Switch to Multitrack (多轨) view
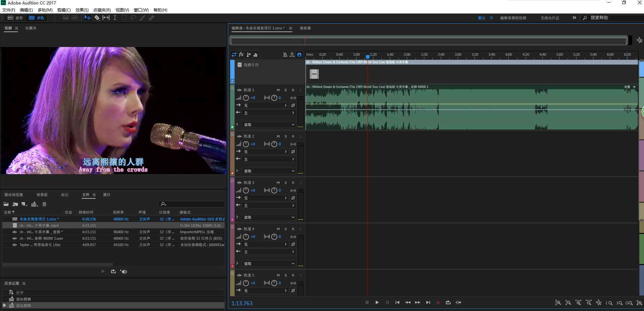This screenshot has width=644, height=311. tap(36, 18)
